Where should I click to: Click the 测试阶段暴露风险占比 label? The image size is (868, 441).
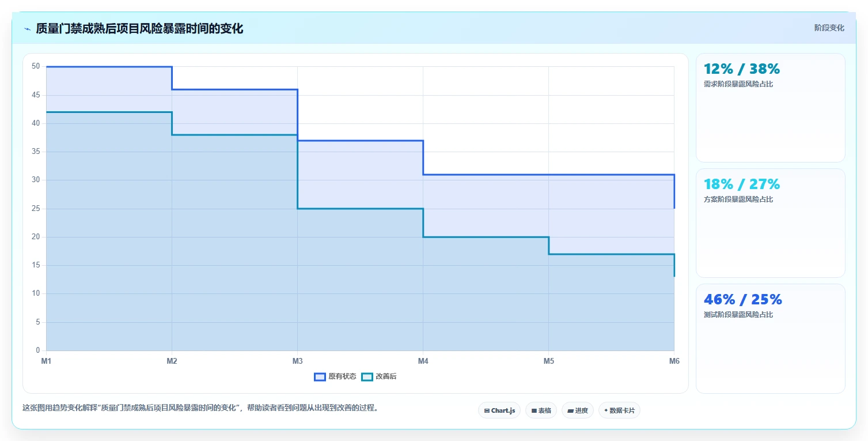pyautogui.click(x=738, y=315)
